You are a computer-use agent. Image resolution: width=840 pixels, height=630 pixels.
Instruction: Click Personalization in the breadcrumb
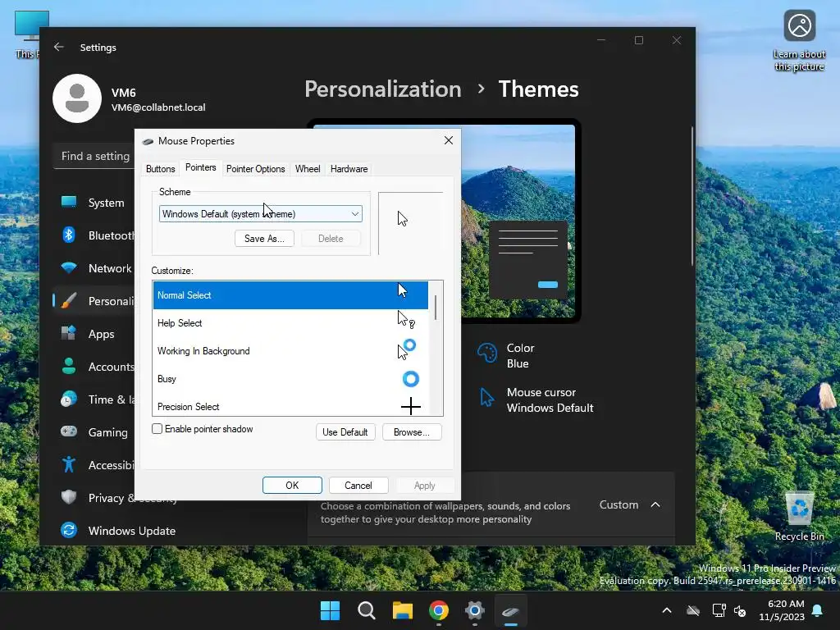click(x=382, y=89)
